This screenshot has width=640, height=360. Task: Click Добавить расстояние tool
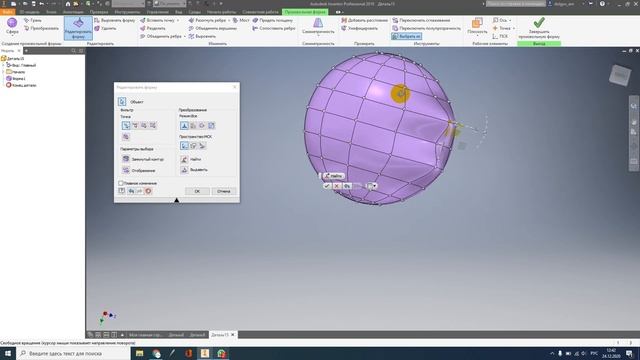pyautogui.click(x=364, y=20)
